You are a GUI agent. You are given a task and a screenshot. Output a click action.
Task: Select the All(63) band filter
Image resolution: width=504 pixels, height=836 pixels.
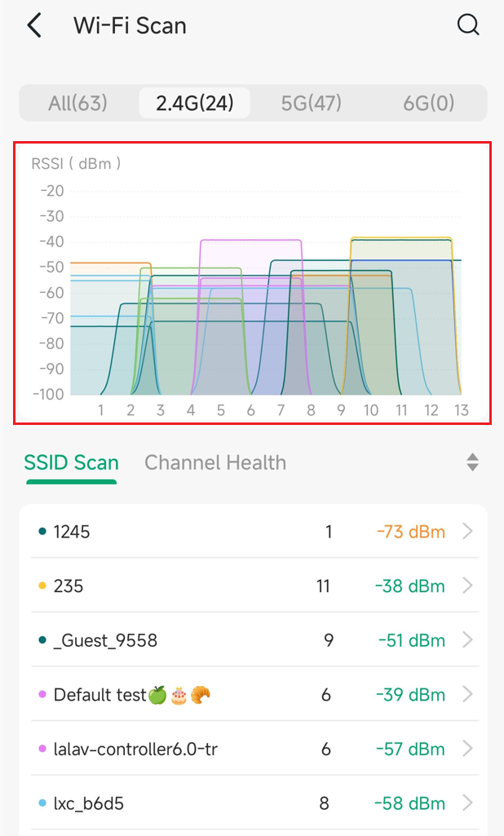coord(77,104)
